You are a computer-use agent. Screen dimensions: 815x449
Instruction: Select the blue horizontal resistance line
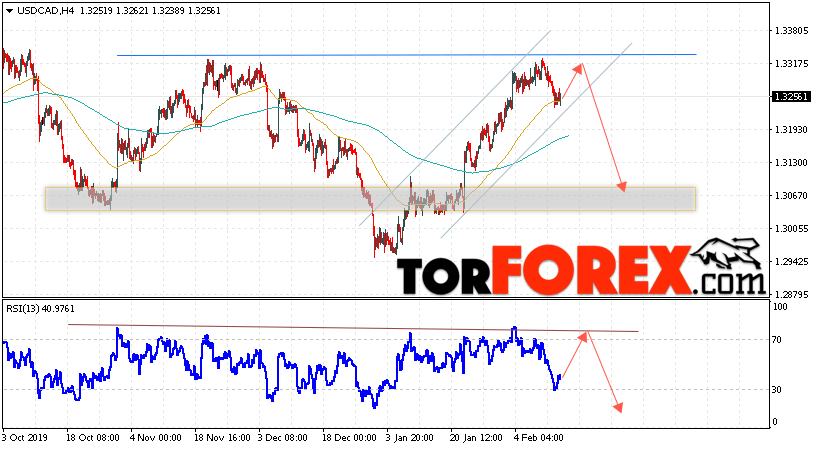point(406,55)
